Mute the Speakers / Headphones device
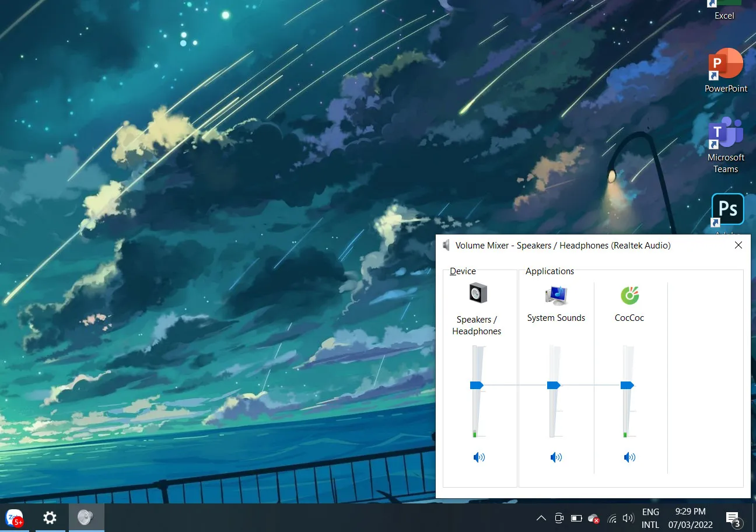The image size is (756, 532). tap(479, 457)
